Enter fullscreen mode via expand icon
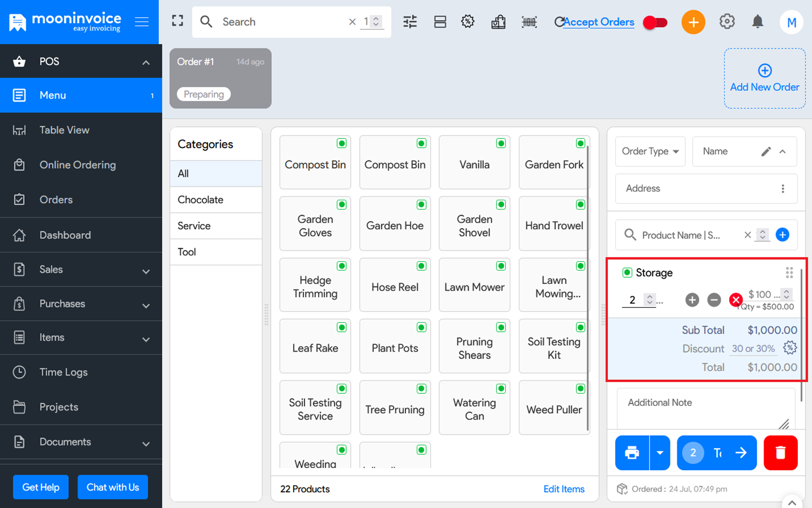This screenshot has width=812, height=508. (x=177, y=20)
